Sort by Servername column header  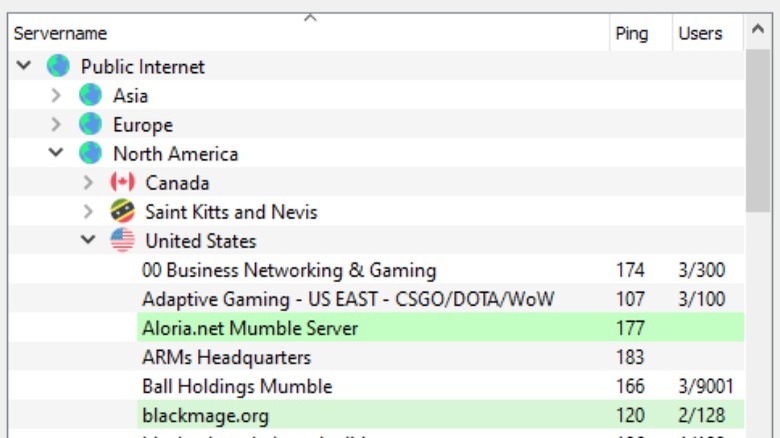coord(308,33)
